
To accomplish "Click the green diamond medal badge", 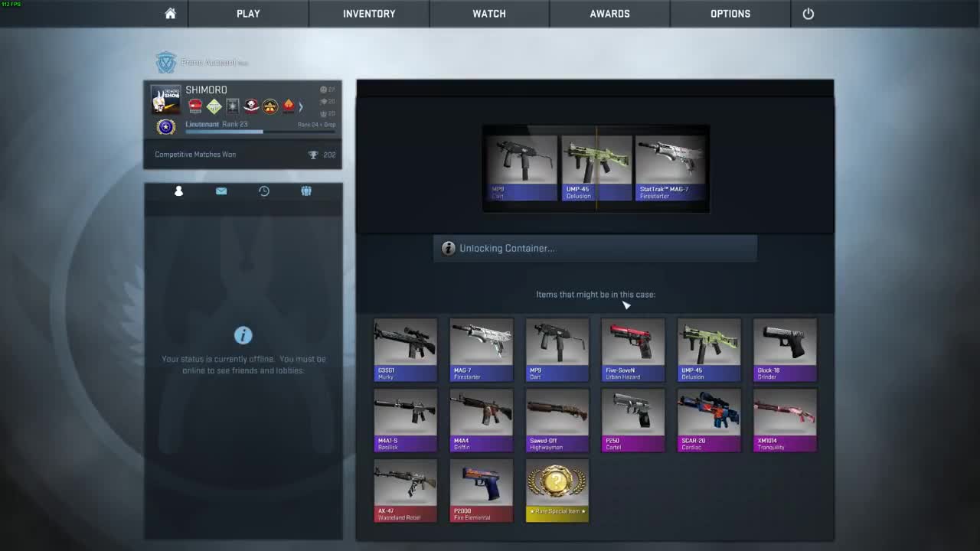I will pyautogui.click(x=214, y=106).
